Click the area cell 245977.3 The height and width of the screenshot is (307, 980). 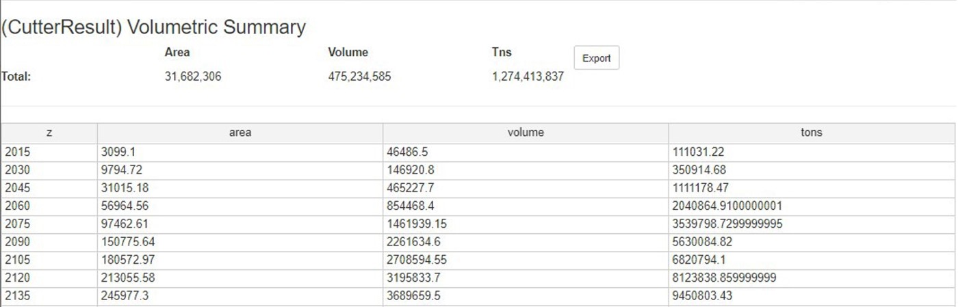pyautogui.click(x=122, y=295)
